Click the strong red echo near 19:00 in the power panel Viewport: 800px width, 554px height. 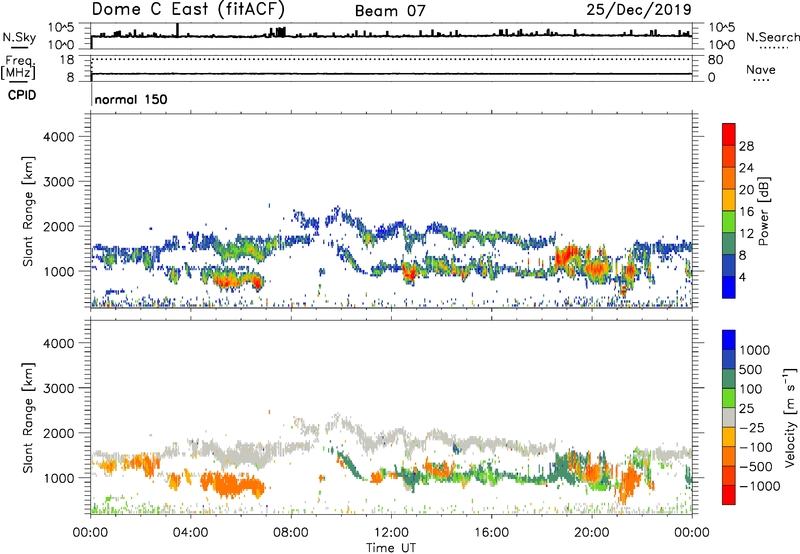[x=568, y=256]
